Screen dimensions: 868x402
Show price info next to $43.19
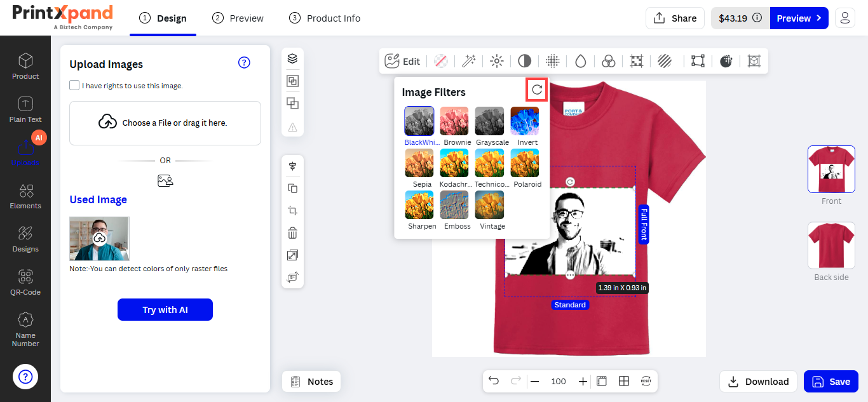[x=757, y=18]
